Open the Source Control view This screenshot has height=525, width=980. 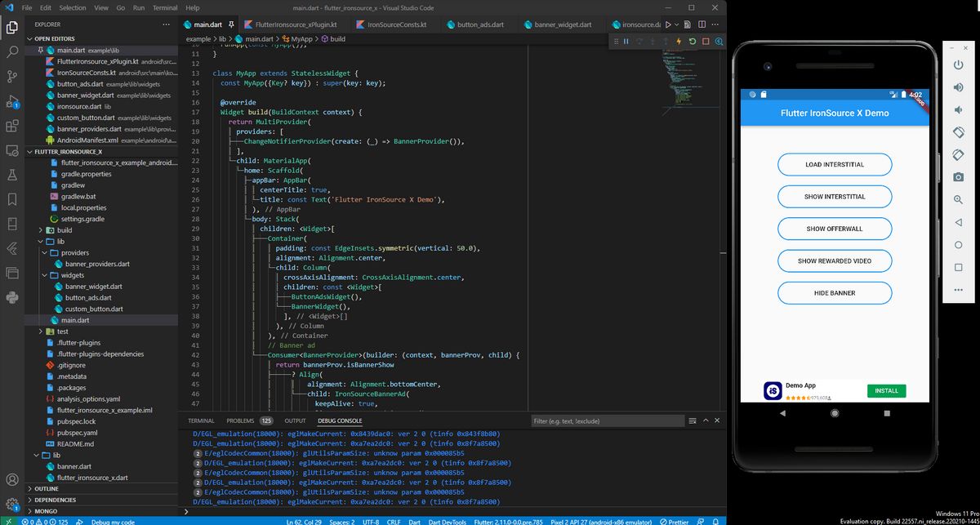(11, 75)
